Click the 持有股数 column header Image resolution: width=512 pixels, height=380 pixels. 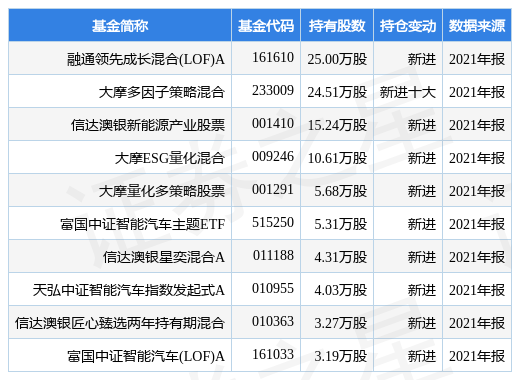(337, 26)
